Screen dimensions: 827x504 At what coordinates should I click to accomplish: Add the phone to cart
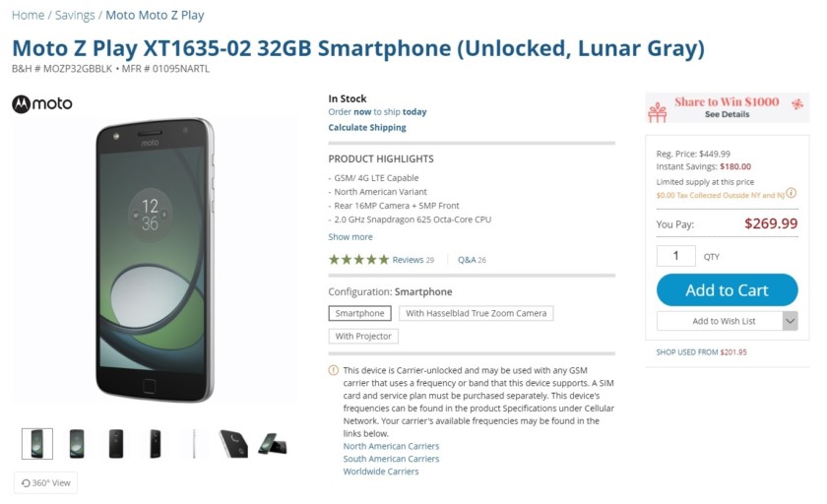point(727,289)
